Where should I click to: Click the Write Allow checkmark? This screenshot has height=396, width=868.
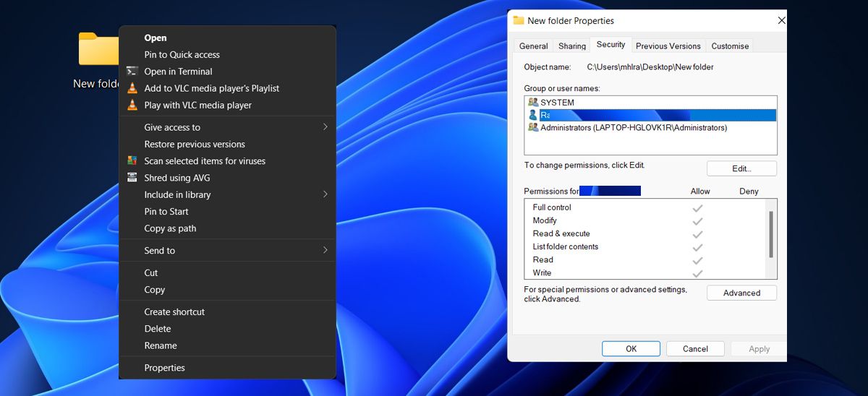point(697,273)
